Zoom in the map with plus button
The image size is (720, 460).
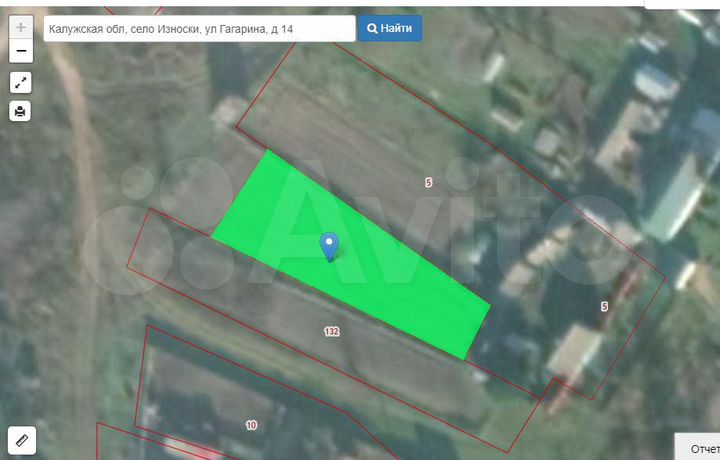[21, 28]
